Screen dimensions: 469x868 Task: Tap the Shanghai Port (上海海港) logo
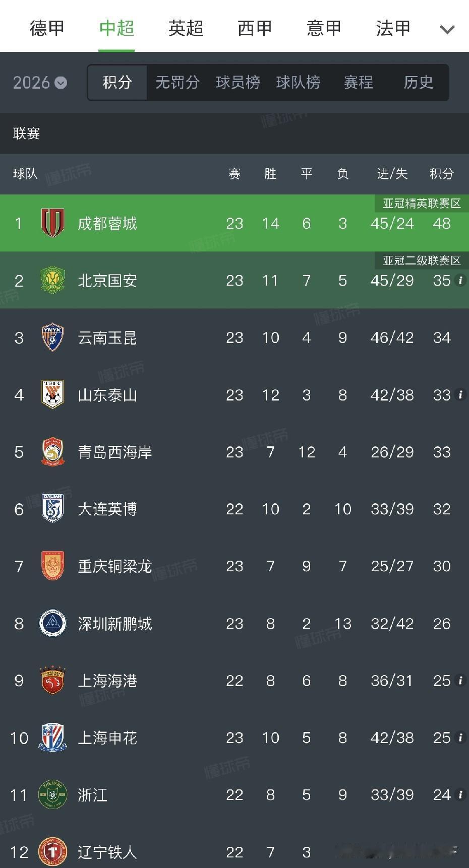coord(52,681)
